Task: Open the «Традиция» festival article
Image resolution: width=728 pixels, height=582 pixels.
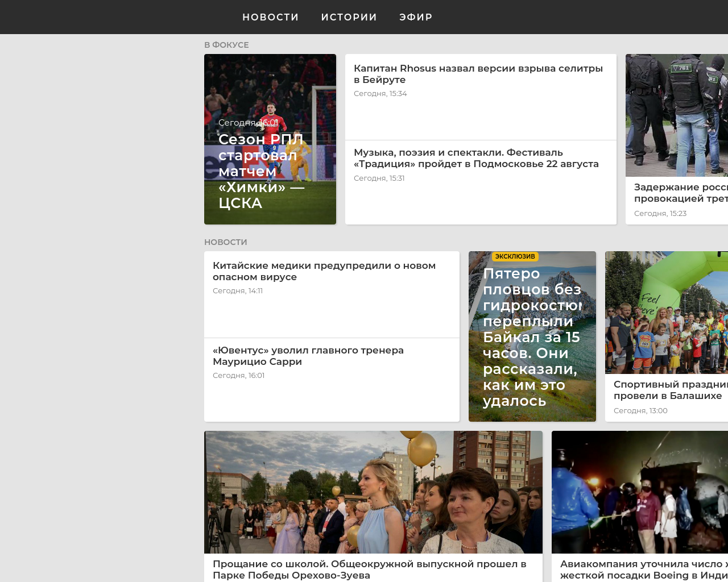Action: 477,157
